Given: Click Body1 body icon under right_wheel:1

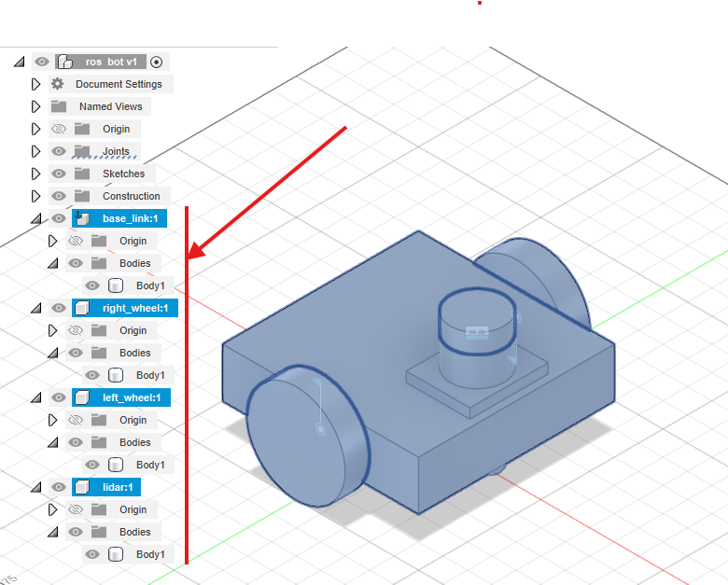Looking at the screenshot, I should 115,375.
